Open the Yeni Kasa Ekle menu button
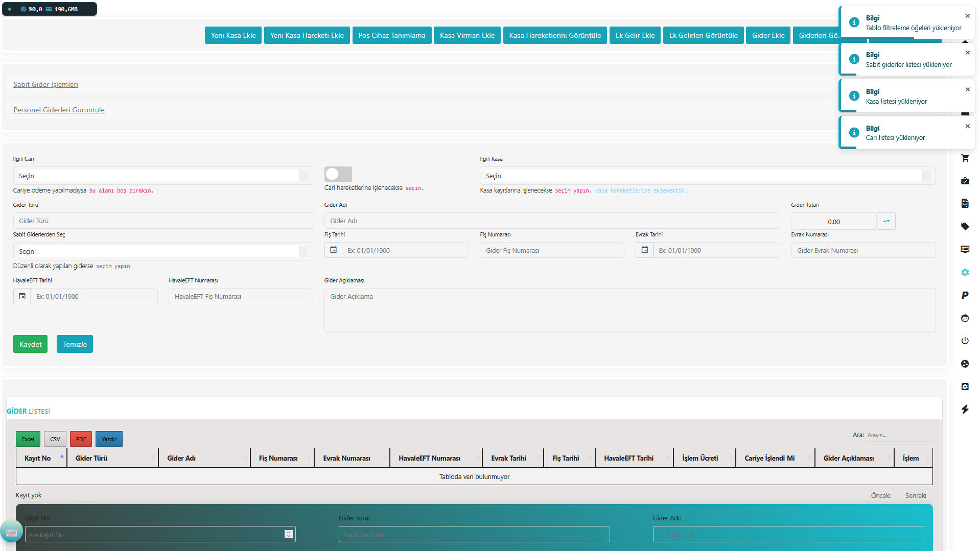 233,35
